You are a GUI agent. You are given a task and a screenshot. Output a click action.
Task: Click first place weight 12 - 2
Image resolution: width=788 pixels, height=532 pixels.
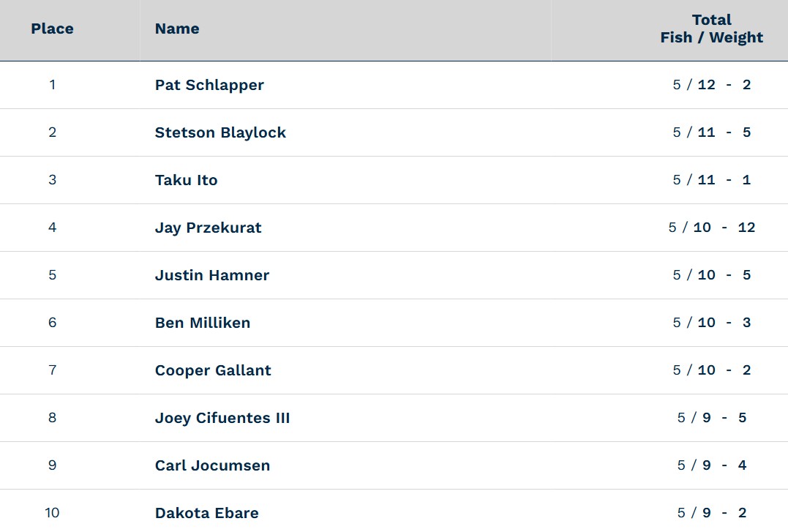click(724, 84)
